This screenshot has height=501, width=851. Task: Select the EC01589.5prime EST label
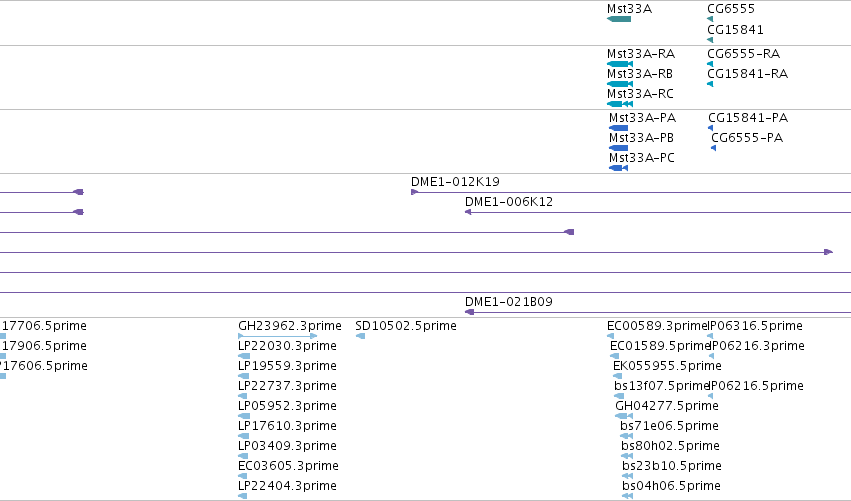point(660,346)
